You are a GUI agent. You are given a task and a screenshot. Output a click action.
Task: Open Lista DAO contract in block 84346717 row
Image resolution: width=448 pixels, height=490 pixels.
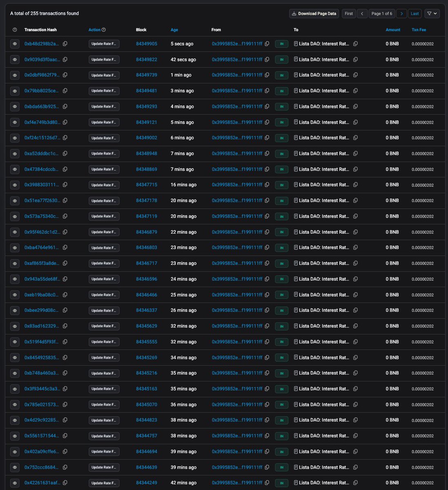tap(324, 263)
